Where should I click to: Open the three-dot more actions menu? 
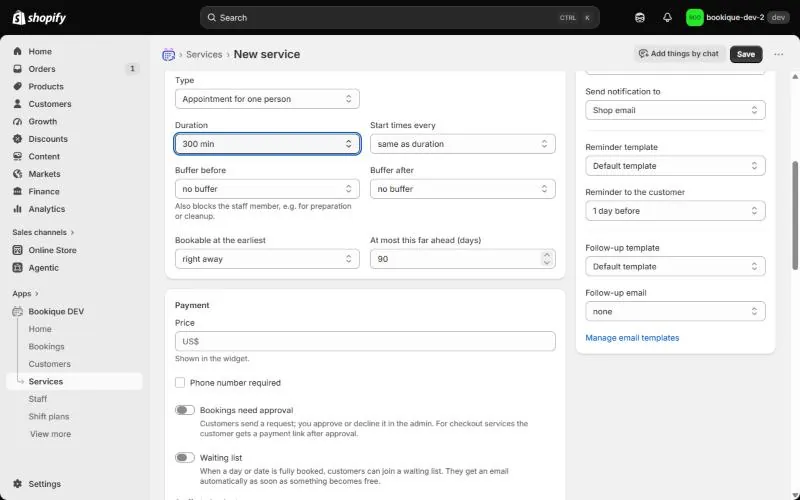coord(778,54)
